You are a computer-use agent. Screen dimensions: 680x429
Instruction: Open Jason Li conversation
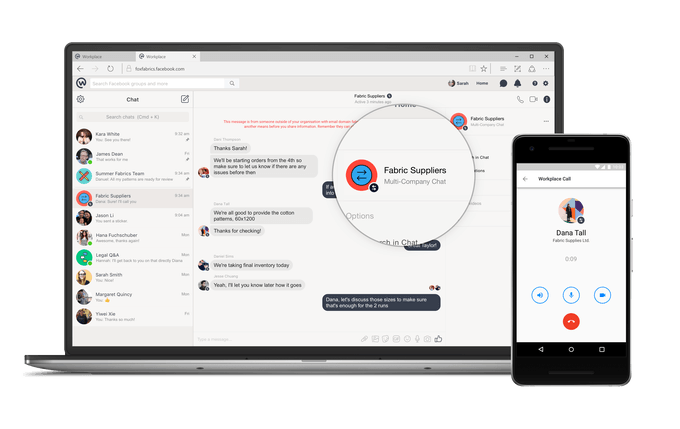[133, 218]
